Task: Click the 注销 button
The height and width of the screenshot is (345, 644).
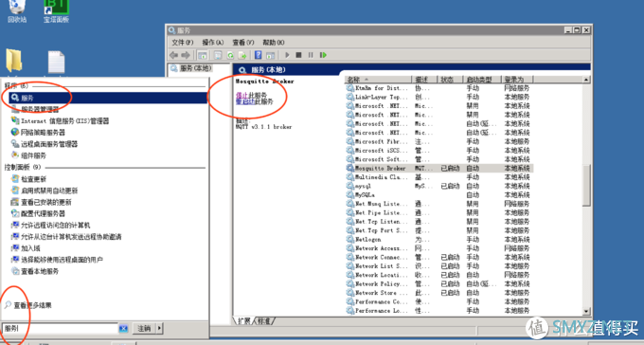Action: [144, 328]
